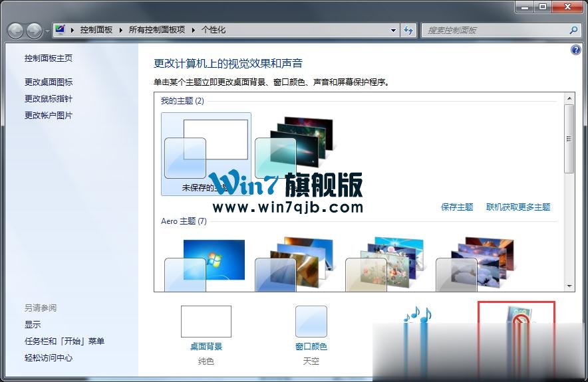Click 天空 caption under 窗口颜色
588x382 pixels.
point(311,361)
